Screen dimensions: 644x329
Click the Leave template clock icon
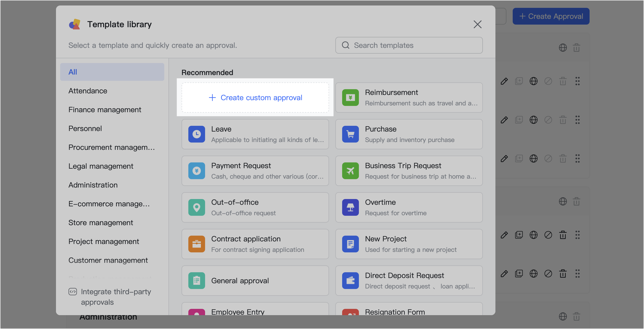pos(196,134)
